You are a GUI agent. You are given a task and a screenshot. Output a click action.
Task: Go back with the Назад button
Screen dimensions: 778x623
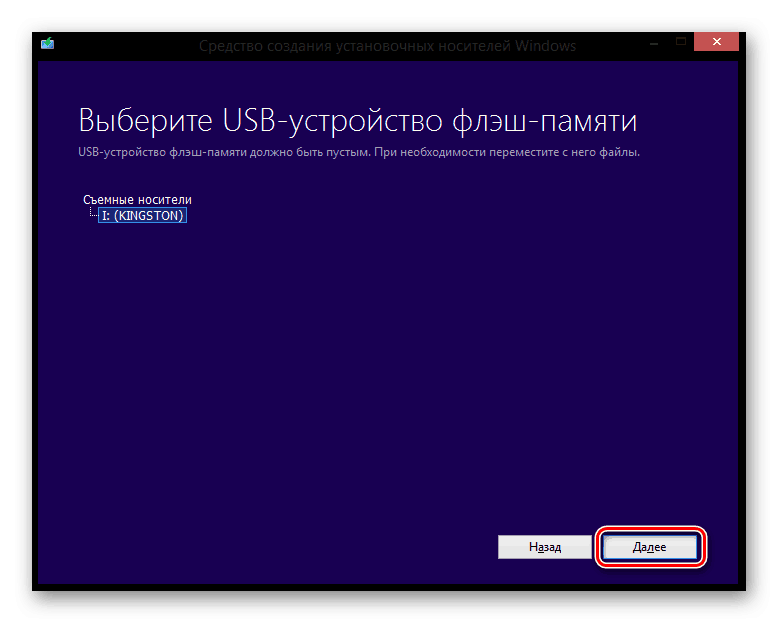[x=545, y=547]
